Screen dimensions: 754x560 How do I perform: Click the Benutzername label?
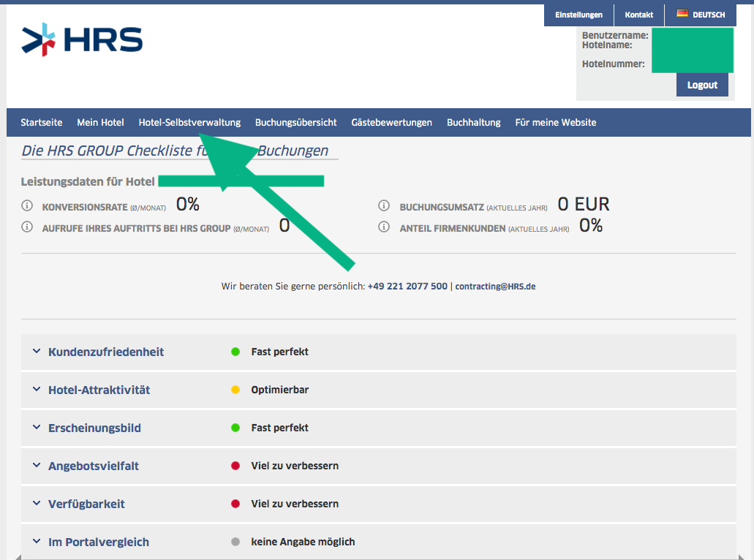615,35
